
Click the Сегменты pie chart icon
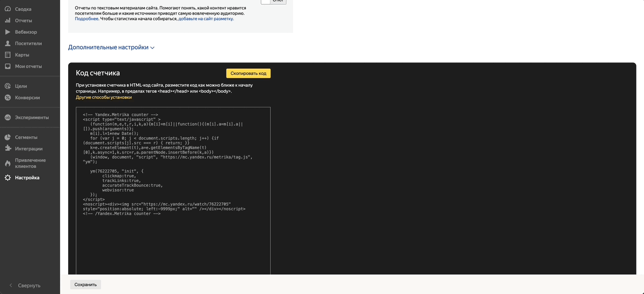tap(8, 137)
